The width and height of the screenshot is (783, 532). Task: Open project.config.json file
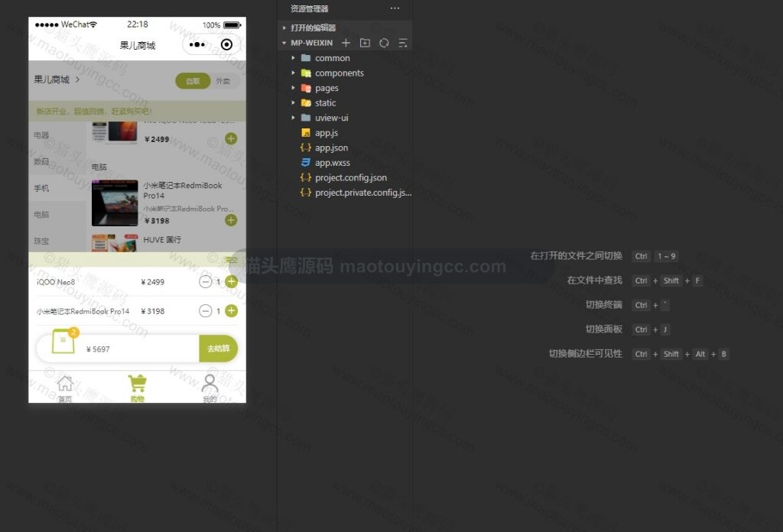[x=351, y=177]
